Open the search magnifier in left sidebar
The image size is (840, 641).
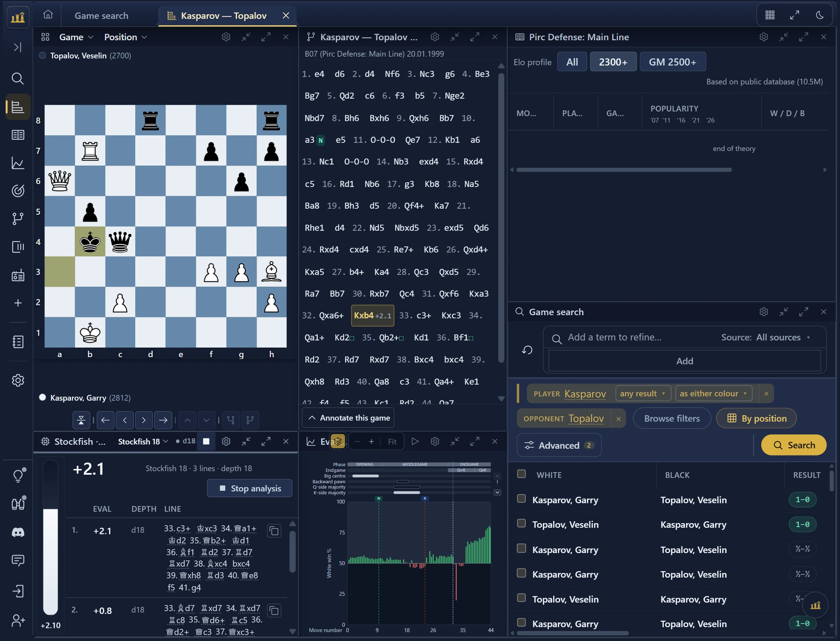[17, 79]
